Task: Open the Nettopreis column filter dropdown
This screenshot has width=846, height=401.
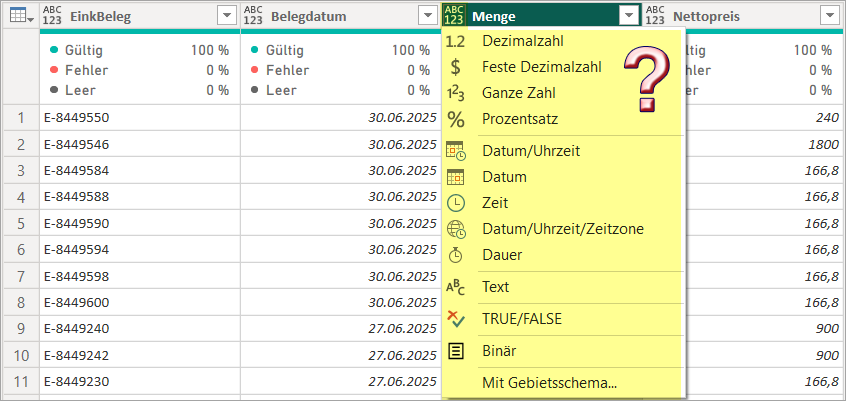Action: point(827,16)
